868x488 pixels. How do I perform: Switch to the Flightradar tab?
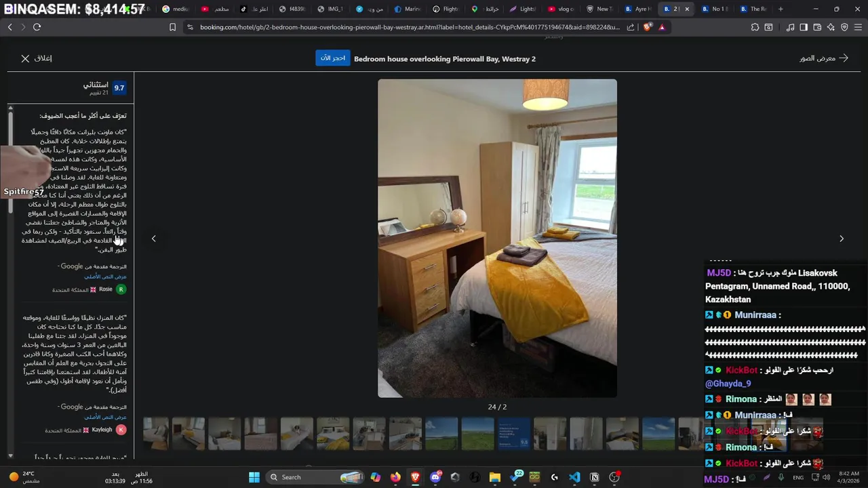446,9
